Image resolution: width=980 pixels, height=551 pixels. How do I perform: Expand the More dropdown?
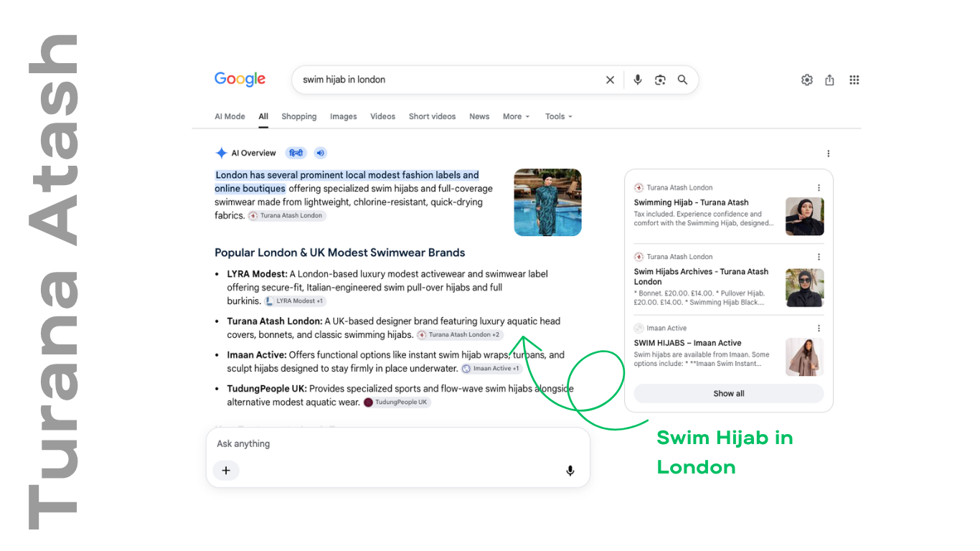[x=516, y=116]
